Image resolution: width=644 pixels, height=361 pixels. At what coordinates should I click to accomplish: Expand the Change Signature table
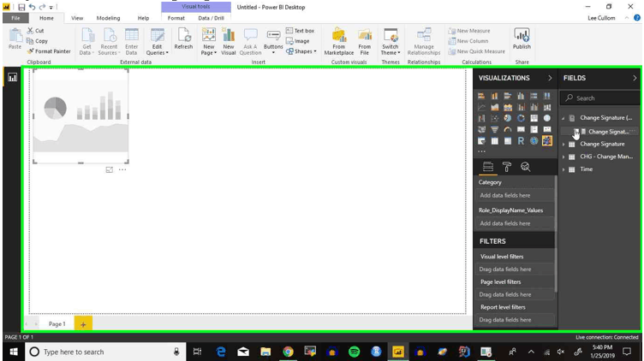(563, 145)
